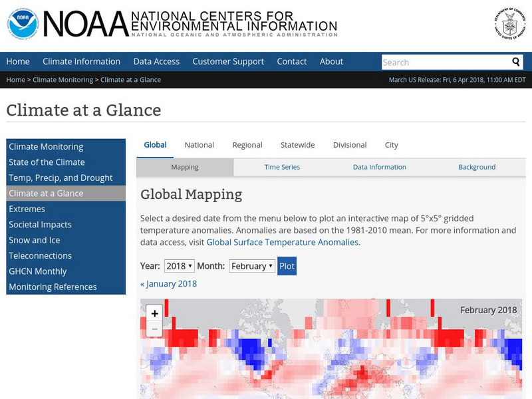Screen dimensions: 532x399
Task: Switch to the Statewide tab
Action: 297,145
